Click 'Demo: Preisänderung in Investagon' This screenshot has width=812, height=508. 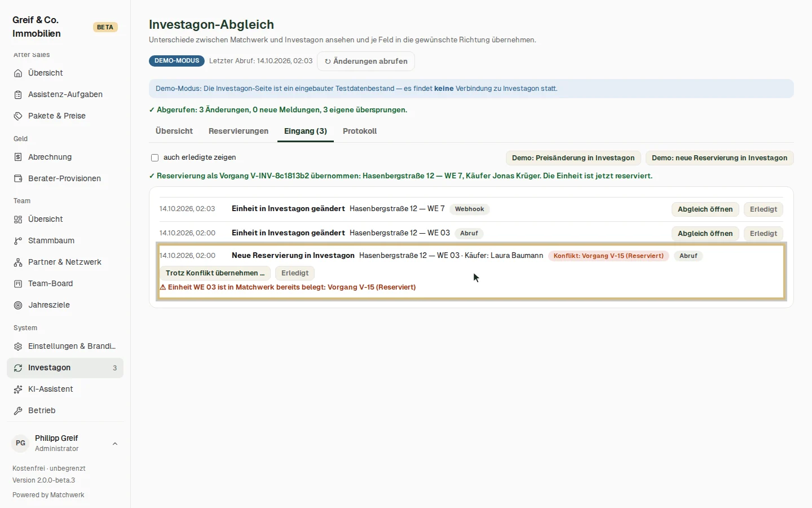[x=573, y=158]
